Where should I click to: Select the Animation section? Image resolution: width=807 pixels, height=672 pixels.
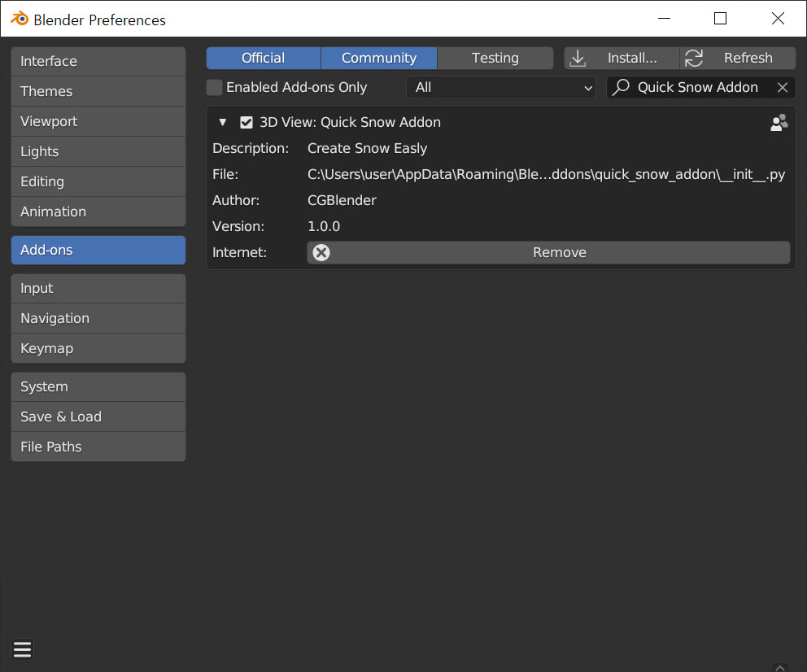pyautogui.click(x=98, y=212)
